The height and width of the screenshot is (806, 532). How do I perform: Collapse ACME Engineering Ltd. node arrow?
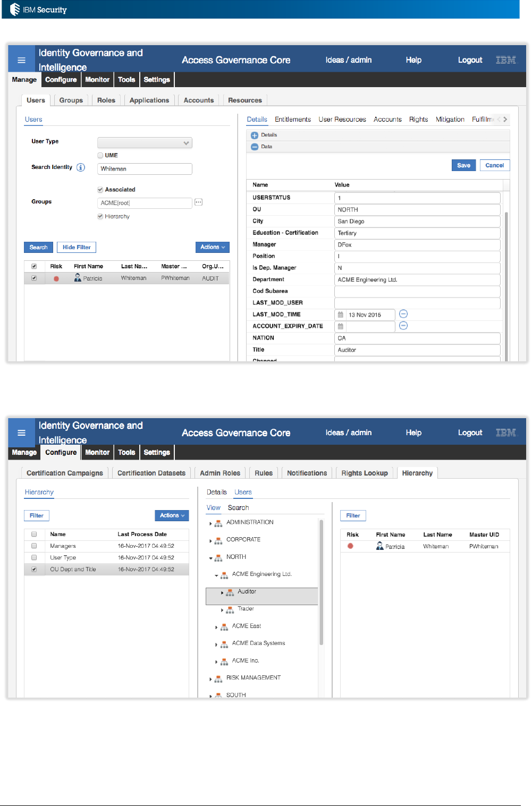[216, 575]
